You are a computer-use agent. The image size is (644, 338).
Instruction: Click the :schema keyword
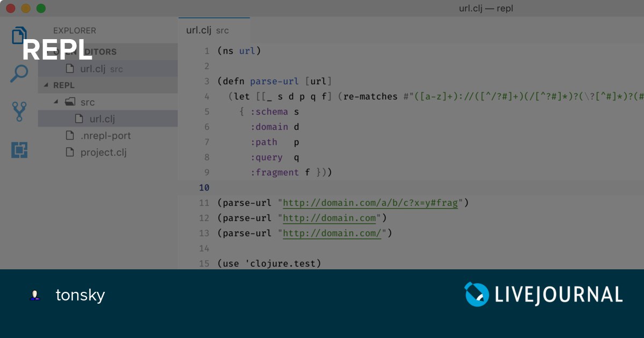[x=269, y=112]
